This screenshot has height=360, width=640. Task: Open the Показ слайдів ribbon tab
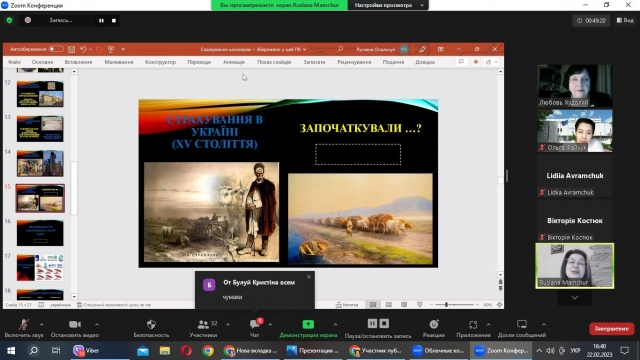tap(274, 62)
